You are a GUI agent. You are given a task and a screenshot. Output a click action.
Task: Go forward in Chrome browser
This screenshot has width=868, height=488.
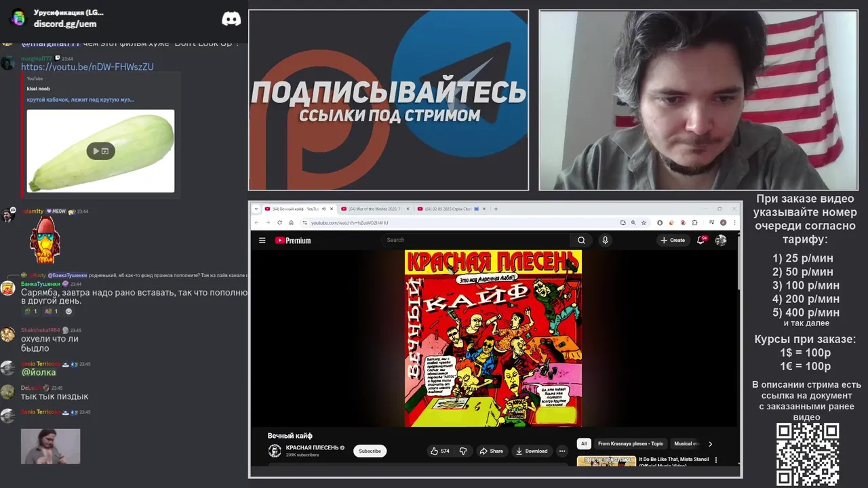click(x=269, y=222)
